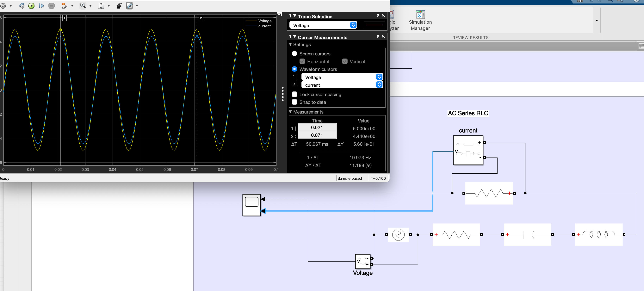The width and height of the screenshot is (644, 291).
Task: Select the upper resistor block
Action: pos(489,193)
